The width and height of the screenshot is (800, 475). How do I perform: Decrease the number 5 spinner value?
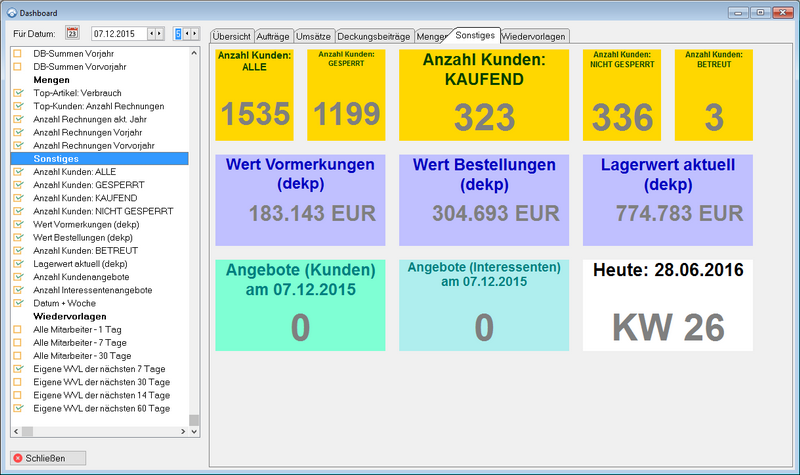tap(186, 34)
